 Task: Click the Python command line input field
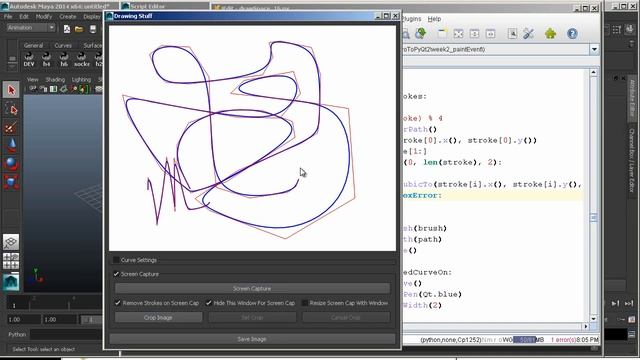pyautogui.click(x=66, y=335)
